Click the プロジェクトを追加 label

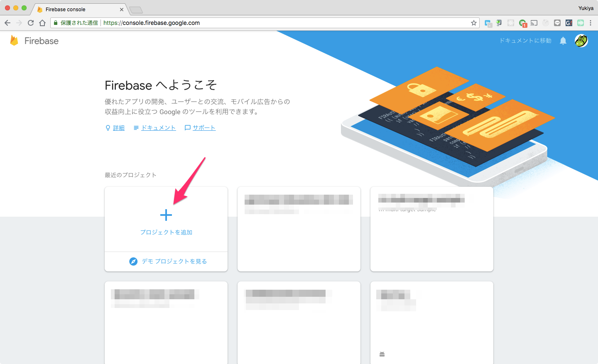click(166, 232)
